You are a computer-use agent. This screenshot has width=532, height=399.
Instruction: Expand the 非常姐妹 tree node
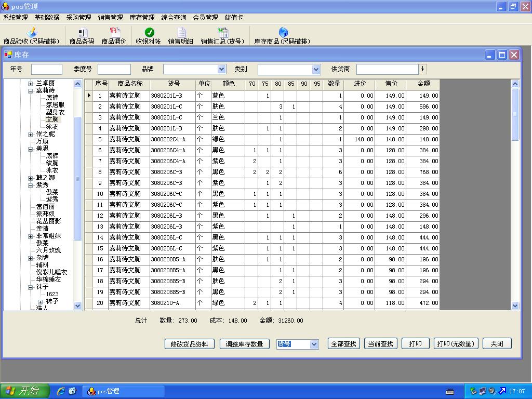click(x=31, y=236)
